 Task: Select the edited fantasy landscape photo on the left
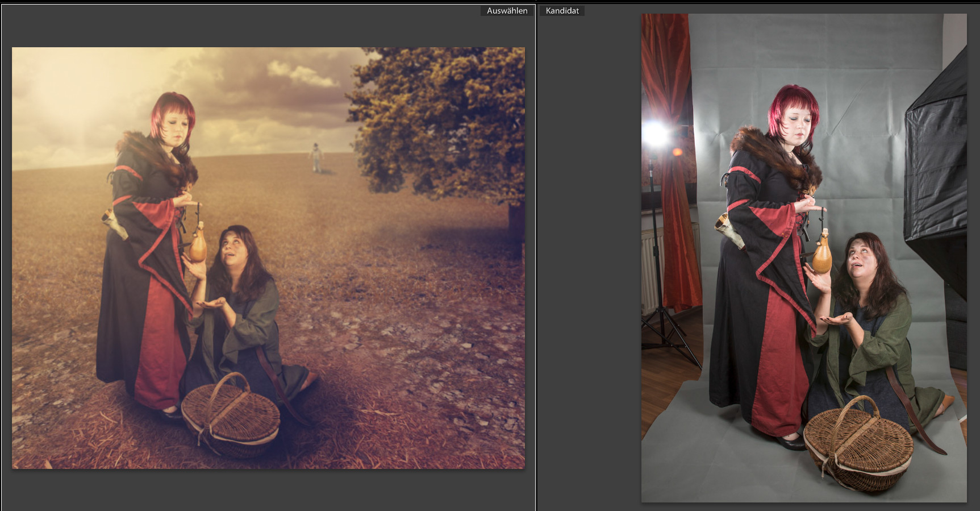click(x=268, y=258)
